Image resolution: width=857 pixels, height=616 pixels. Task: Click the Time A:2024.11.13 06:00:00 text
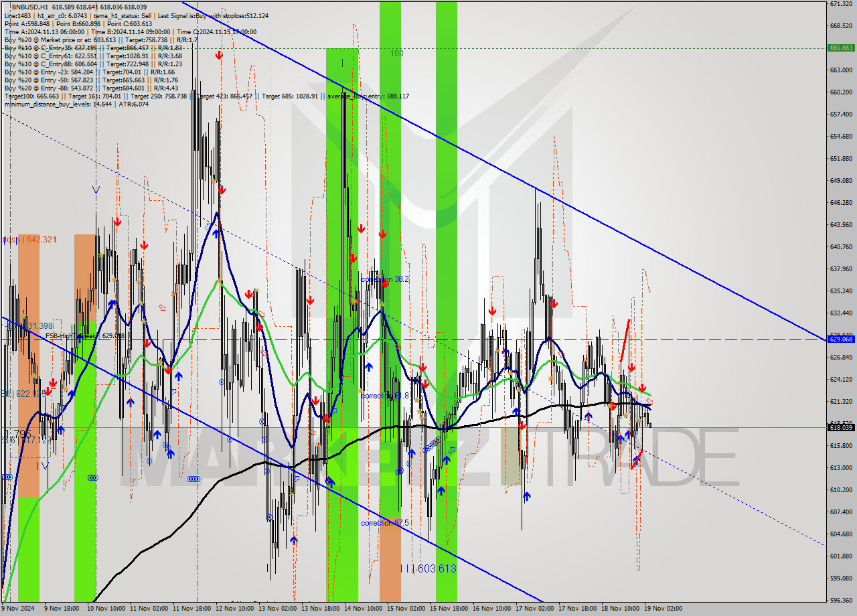pyautogui.click(x=44, y=31)
